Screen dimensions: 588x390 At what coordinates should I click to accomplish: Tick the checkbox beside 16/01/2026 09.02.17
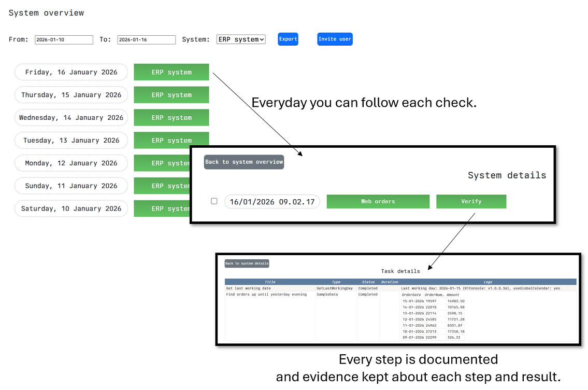[x=214, y=201]
